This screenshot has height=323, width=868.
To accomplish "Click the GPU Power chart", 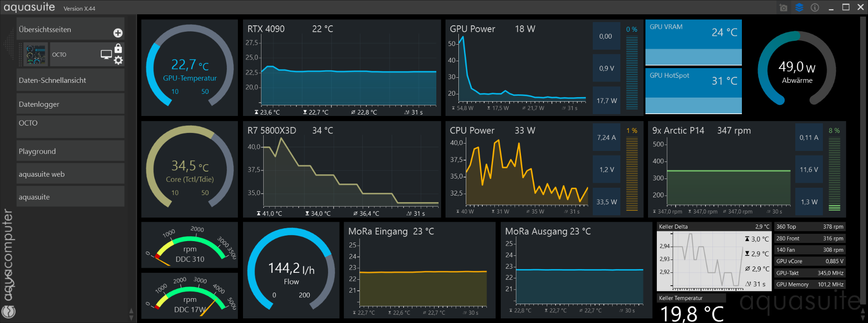I will click(x=518, y=68).
